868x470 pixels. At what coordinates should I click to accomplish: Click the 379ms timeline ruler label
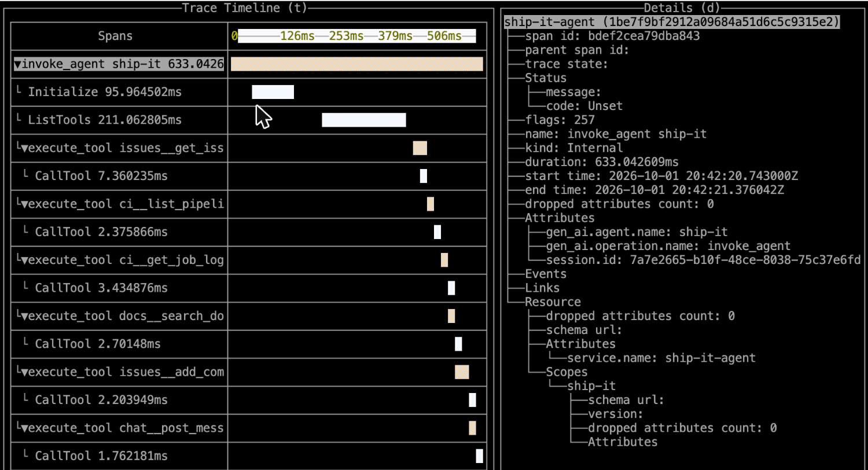click(395, 36)
